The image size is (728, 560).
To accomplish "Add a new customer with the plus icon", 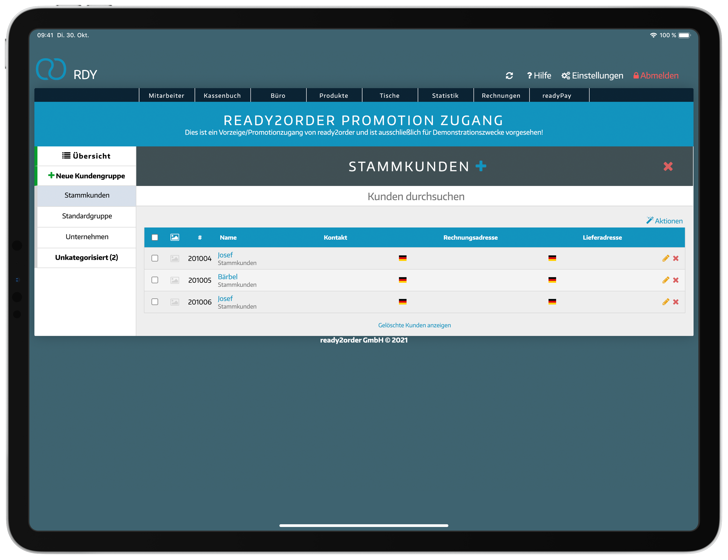I will 481,166.
